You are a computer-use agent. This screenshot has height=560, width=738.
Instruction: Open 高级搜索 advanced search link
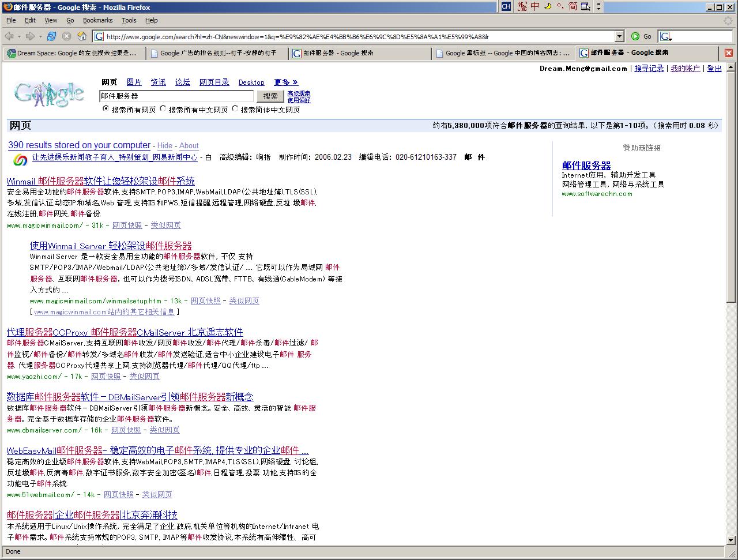point(299,93)
